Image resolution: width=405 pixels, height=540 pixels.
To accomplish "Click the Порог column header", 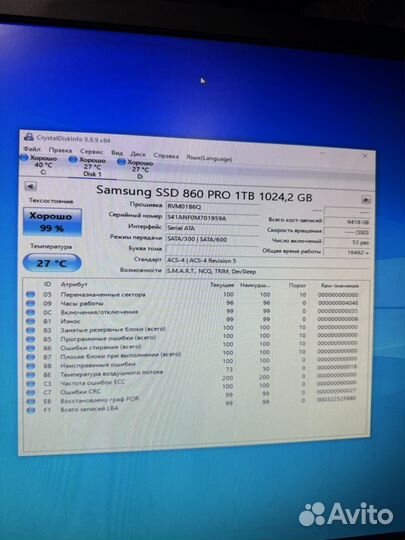I will [298, 285].
